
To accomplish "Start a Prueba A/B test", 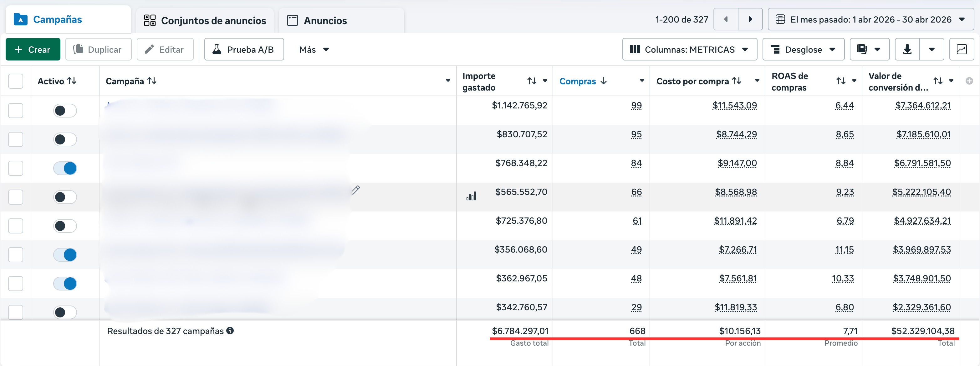I will point(244,50).
